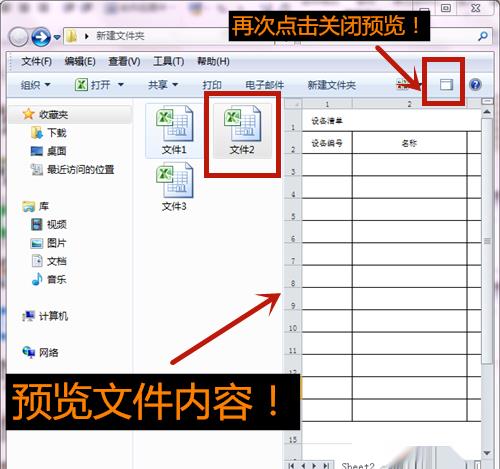500x469 pixels.
Task: Select 库 in navigation pane
Action: [36, 206]
